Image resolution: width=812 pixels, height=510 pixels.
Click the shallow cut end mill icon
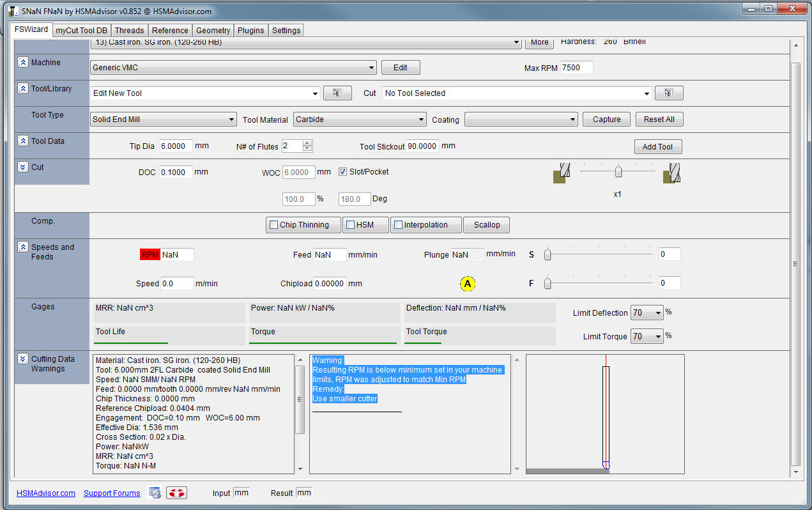coord(561,173)
